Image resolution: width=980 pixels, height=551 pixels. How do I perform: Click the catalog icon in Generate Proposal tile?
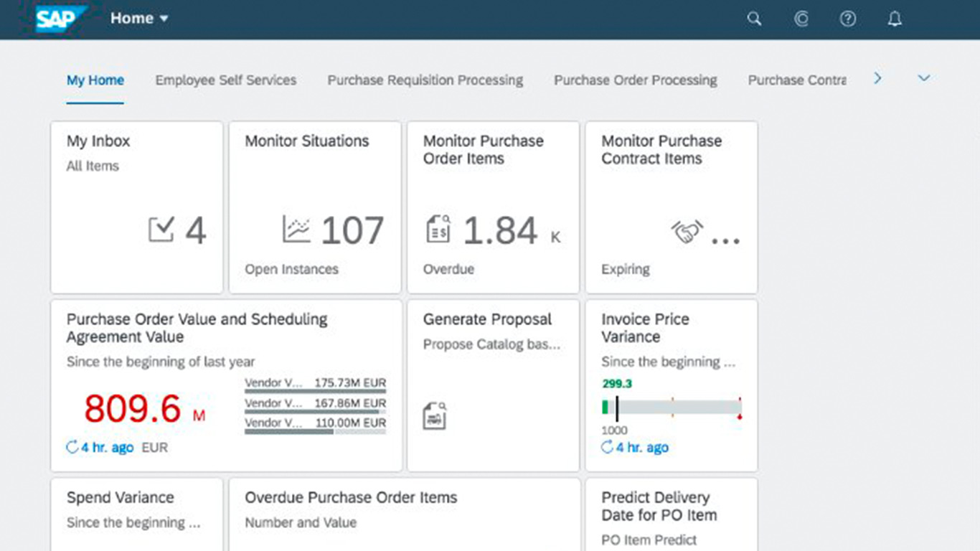click(x=434, y=415)
